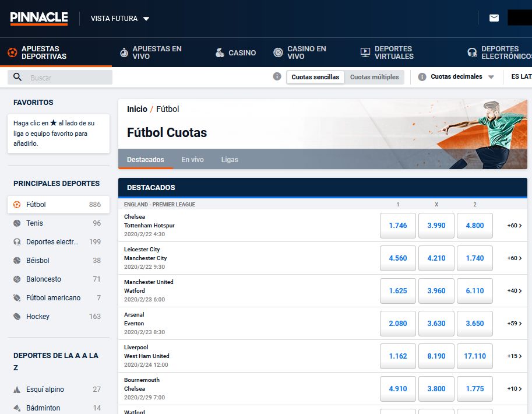
Task: Click the England - Premier League header
Action: click(x=160, y=205)
